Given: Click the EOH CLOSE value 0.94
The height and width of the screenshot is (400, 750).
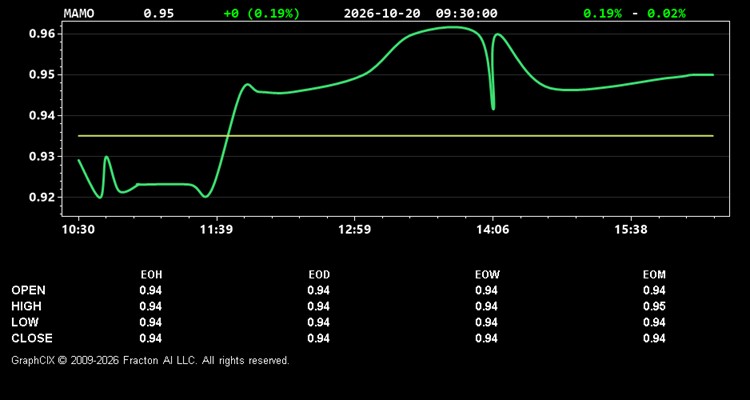Looking at the screenshot, I should coord(151,338).
